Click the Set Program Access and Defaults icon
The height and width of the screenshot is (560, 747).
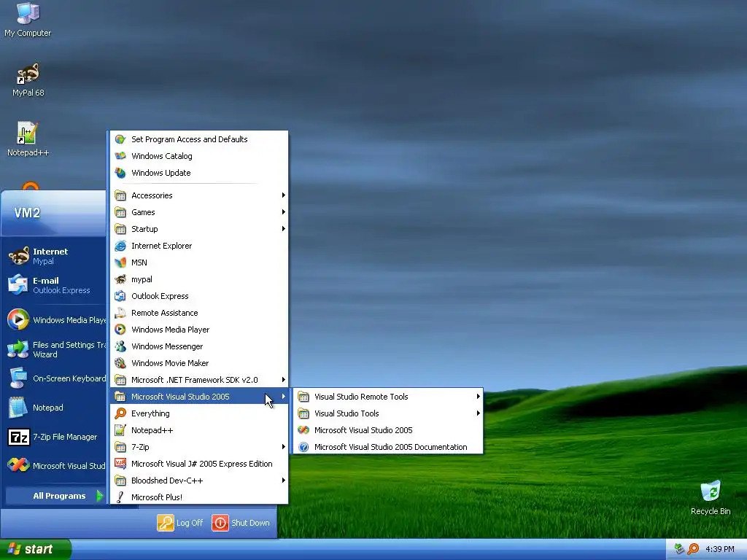click(120, 139)
